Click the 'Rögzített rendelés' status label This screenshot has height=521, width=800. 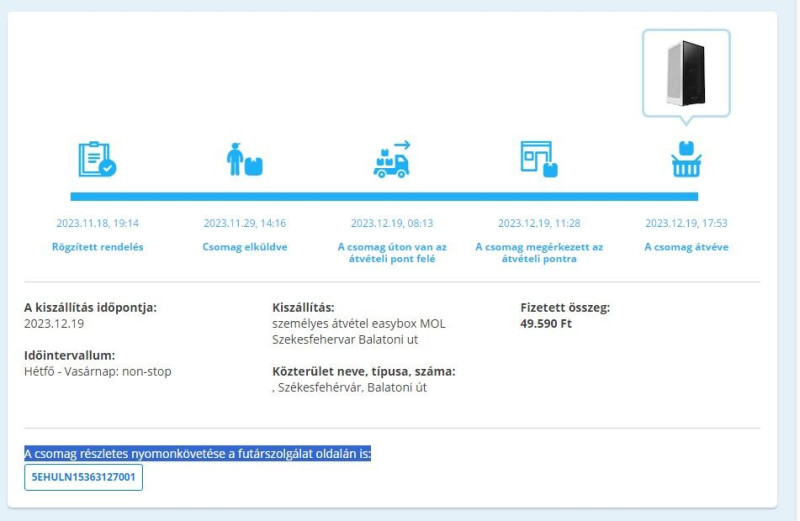pos(97,247)
